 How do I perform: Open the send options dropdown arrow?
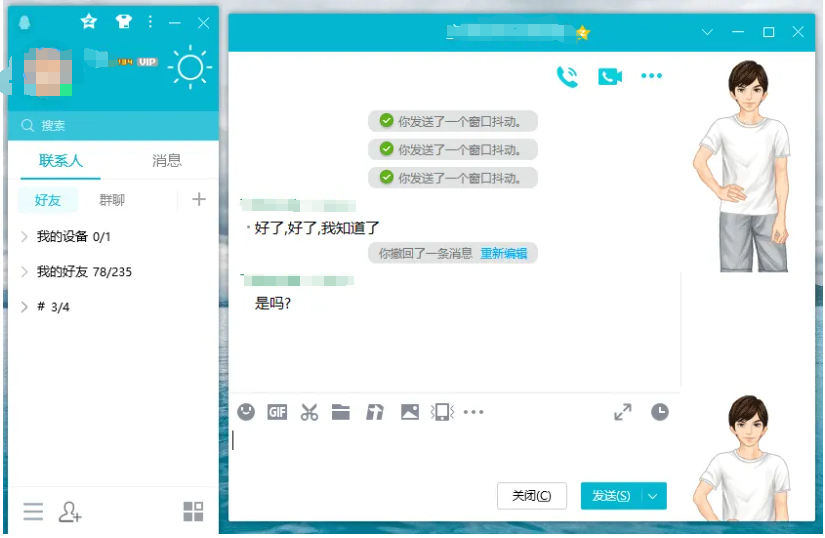(x=653, y=496)
